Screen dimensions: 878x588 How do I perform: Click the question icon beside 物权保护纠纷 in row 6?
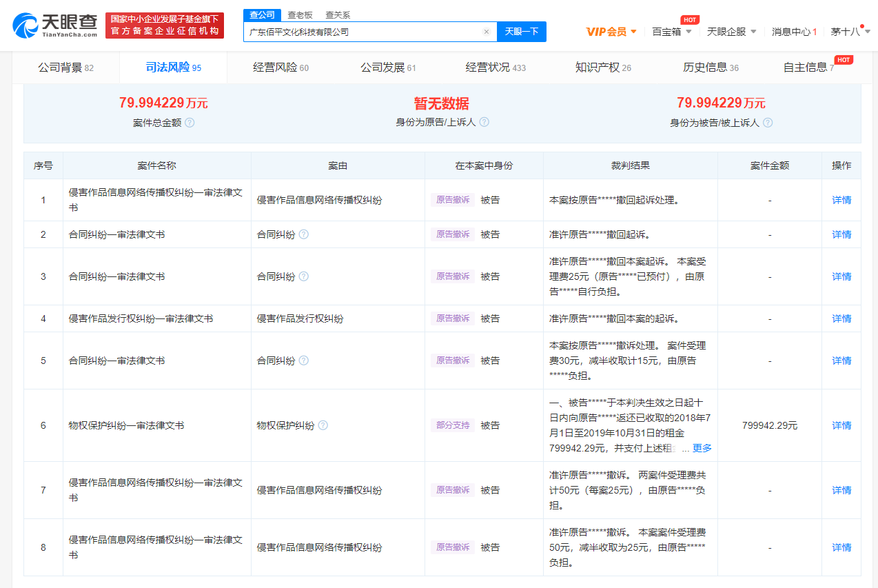[x=323, y=425]
